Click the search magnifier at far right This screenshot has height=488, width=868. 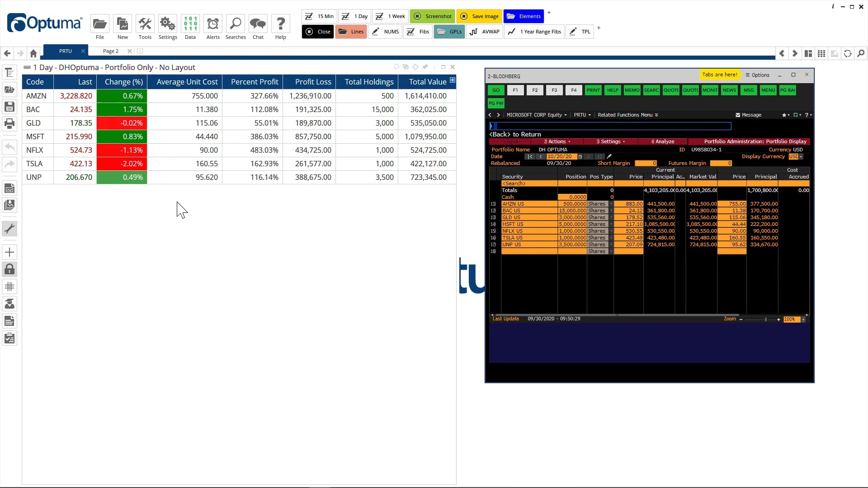[861, 53]
